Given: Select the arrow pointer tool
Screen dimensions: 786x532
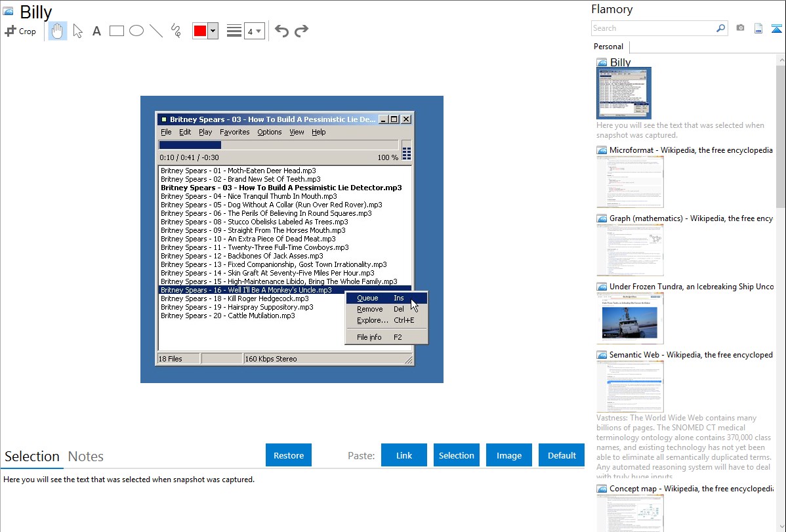Looking at the screenshot, I should tap(77, 31).
